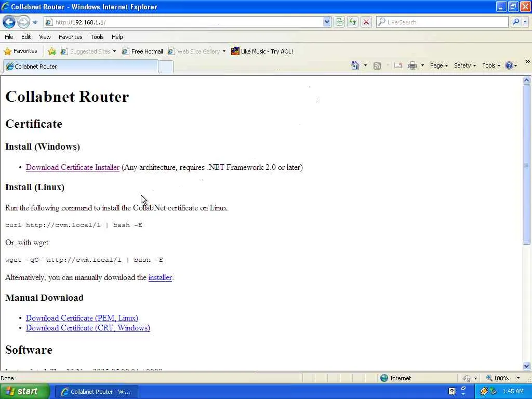Viewport: 532px width, 399px height.
Task: Open the Help menu
Action: click(x=117, y=37)
